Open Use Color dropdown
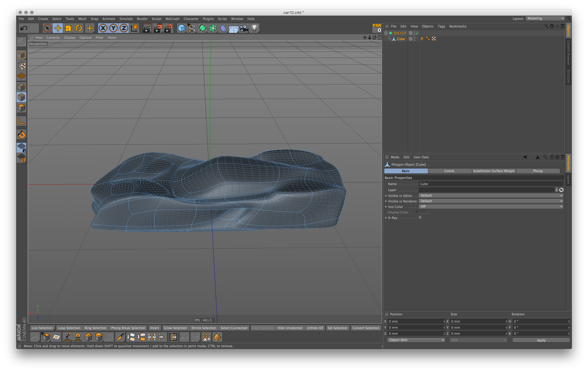 click(491, 207)
